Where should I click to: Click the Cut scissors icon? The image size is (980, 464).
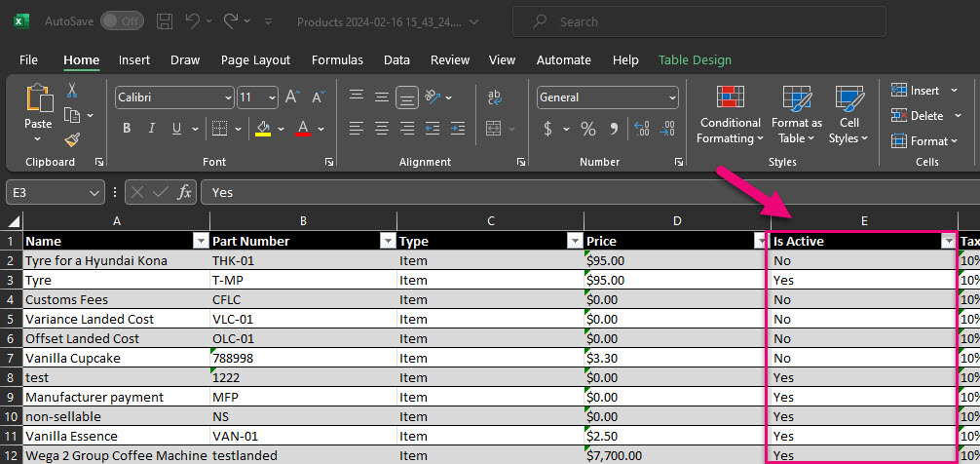[x=72, y=91]
